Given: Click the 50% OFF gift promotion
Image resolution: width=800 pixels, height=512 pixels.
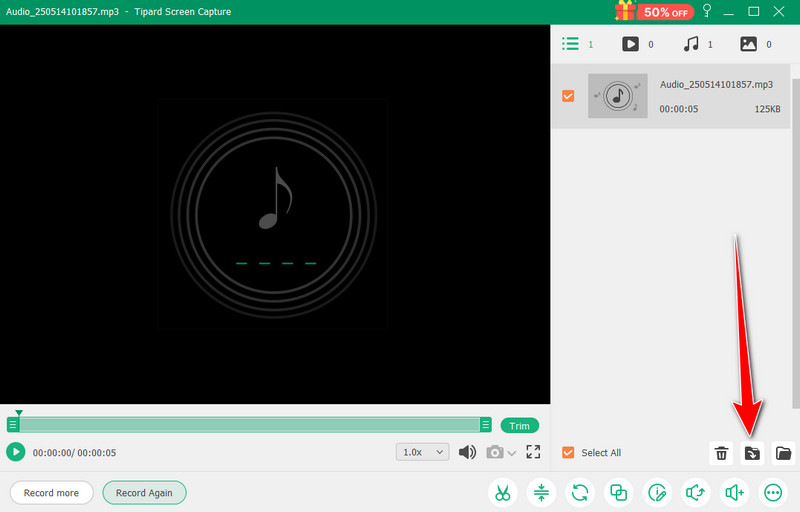Looking at the screenshot, I should [655, 11].
